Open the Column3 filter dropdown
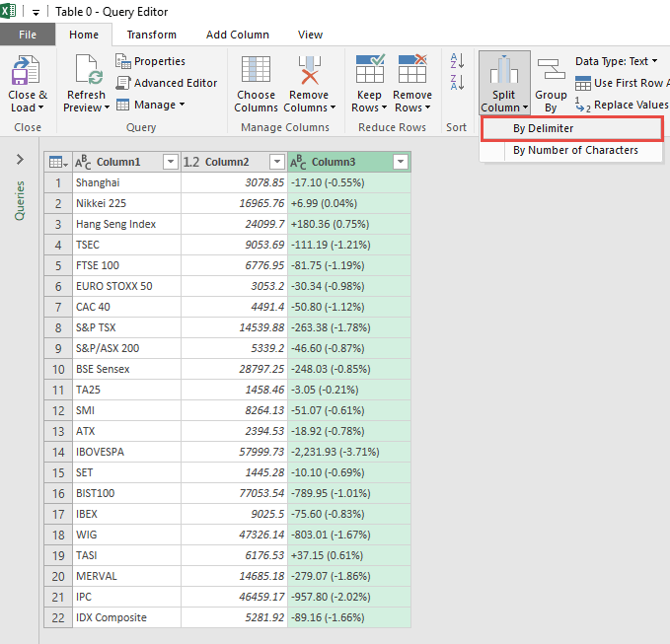Viewport: 670px width, 644px height. [401, 162]
